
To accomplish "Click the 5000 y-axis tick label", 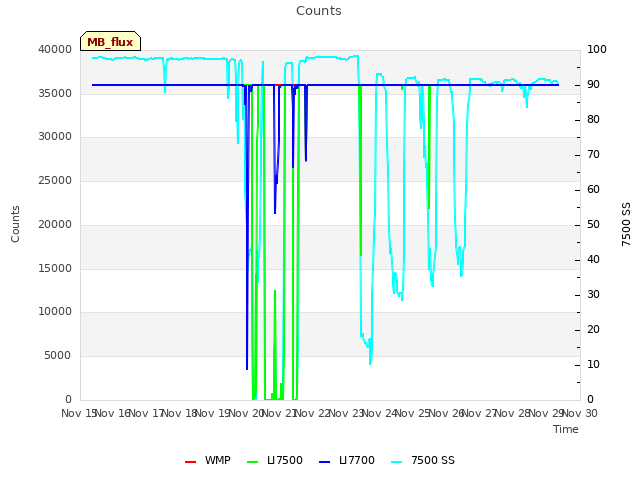I will pyautogui.click(x=58, y=356).
